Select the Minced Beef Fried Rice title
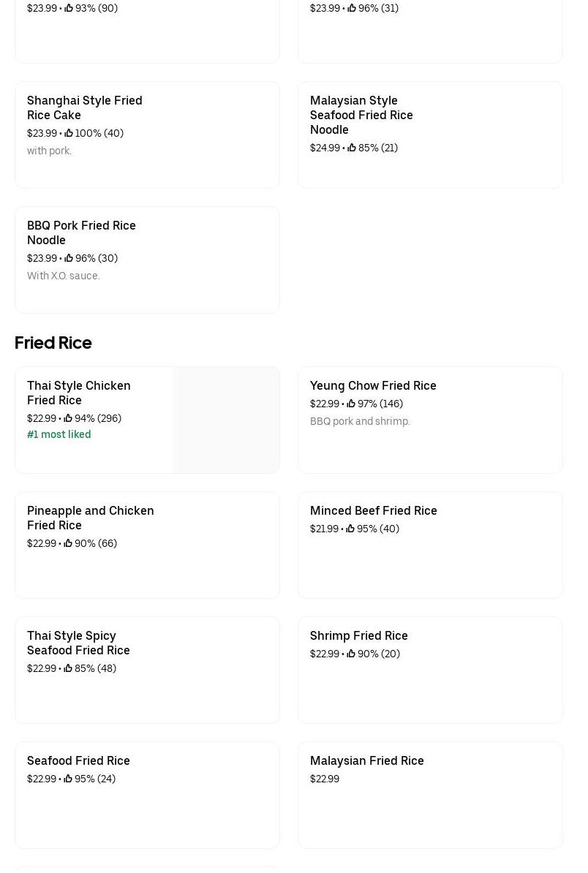Screen dimensions: 588x873 click(374, 510)
